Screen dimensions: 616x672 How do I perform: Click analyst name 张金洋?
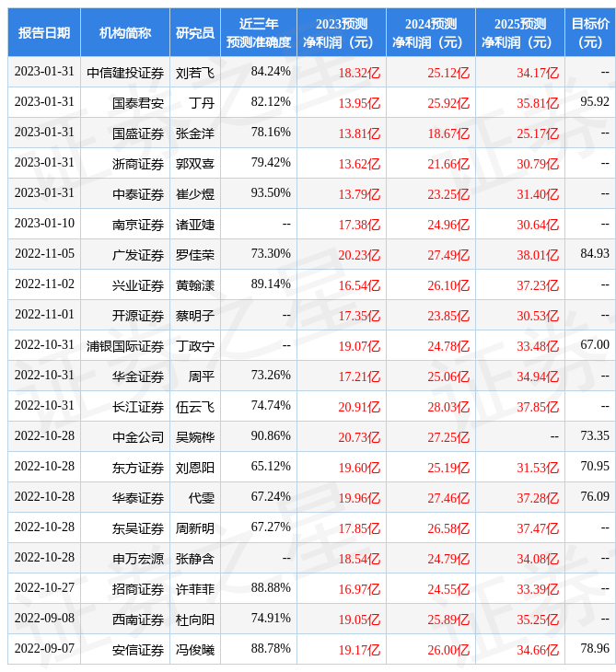(x=195, y=133)
